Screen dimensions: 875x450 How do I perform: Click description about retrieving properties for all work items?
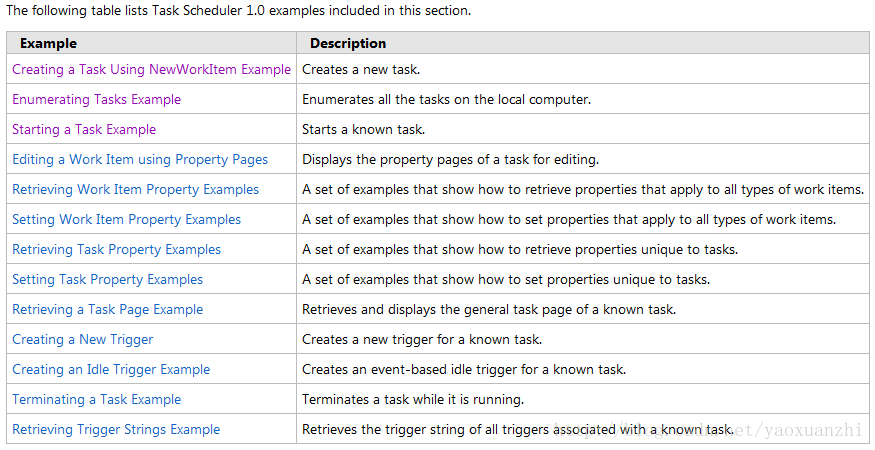click(583, 190)
